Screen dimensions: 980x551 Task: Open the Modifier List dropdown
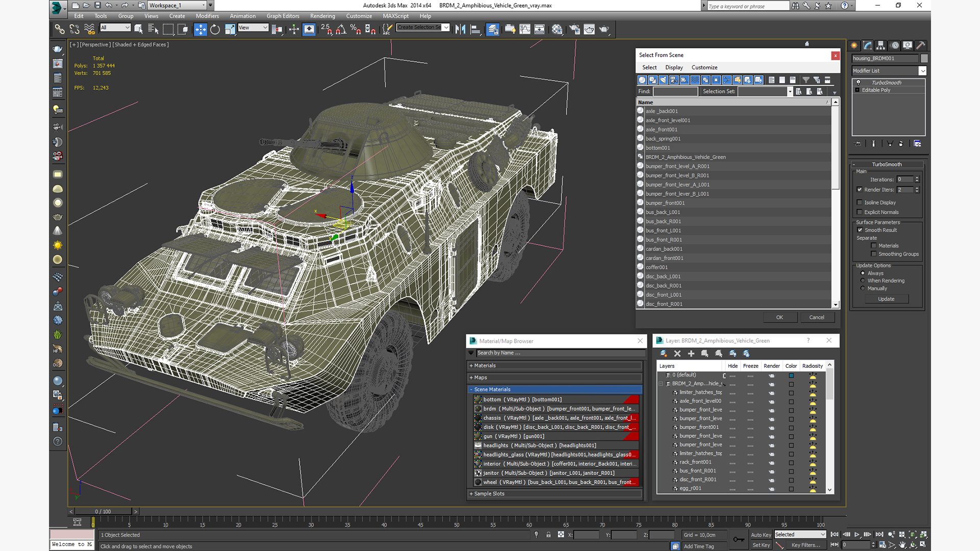(922, 71)
